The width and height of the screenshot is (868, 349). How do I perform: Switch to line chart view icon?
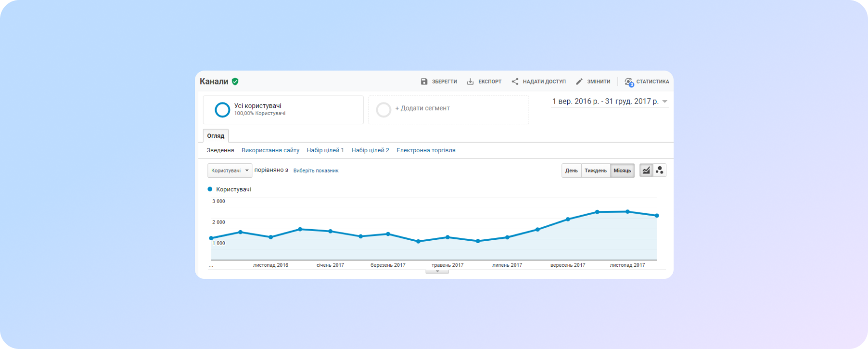(x=646, y=170)
